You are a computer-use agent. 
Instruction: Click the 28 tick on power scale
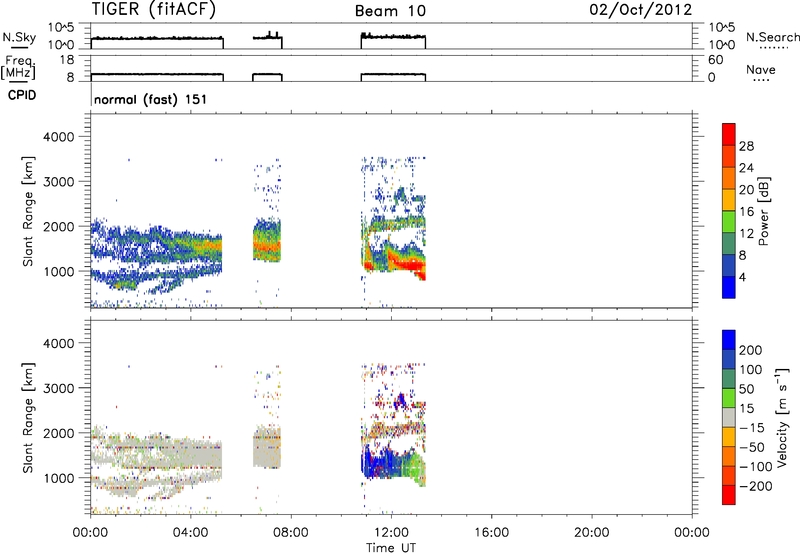coord(746,146)
